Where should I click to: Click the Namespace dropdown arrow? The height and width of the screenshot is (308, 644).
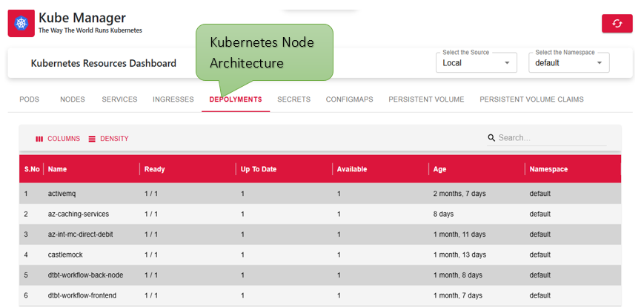click(600, 63)
